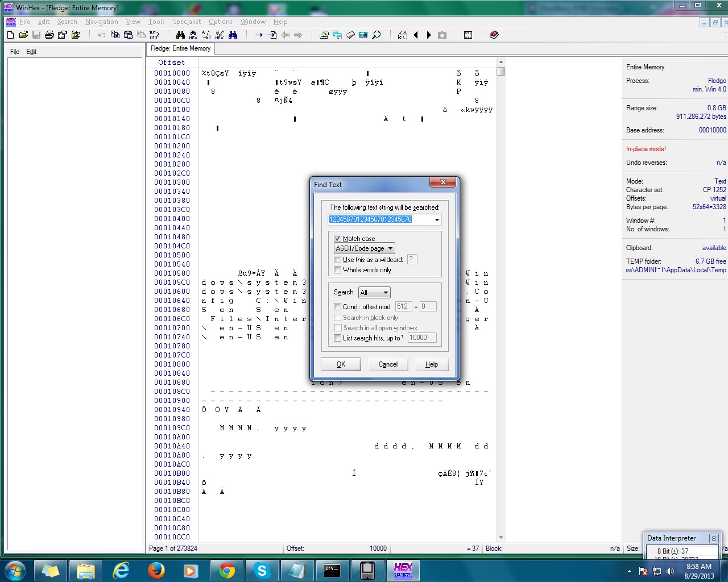Click the Next position right triangle icon
The image size is (728, 582).
[x=429, y=35]
